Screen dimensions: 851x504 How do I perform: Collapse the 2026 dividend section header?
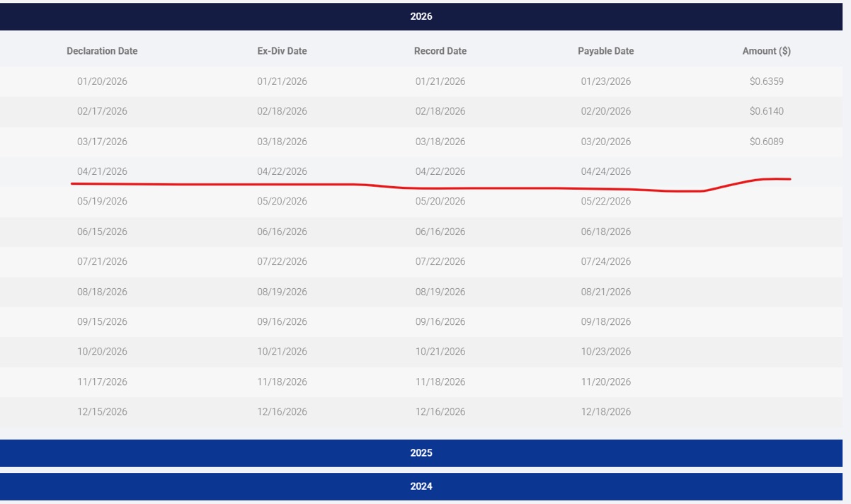421,16
